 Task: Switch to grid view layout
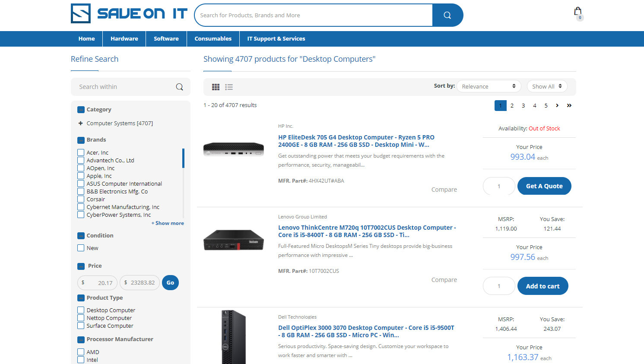click(216, 87)
